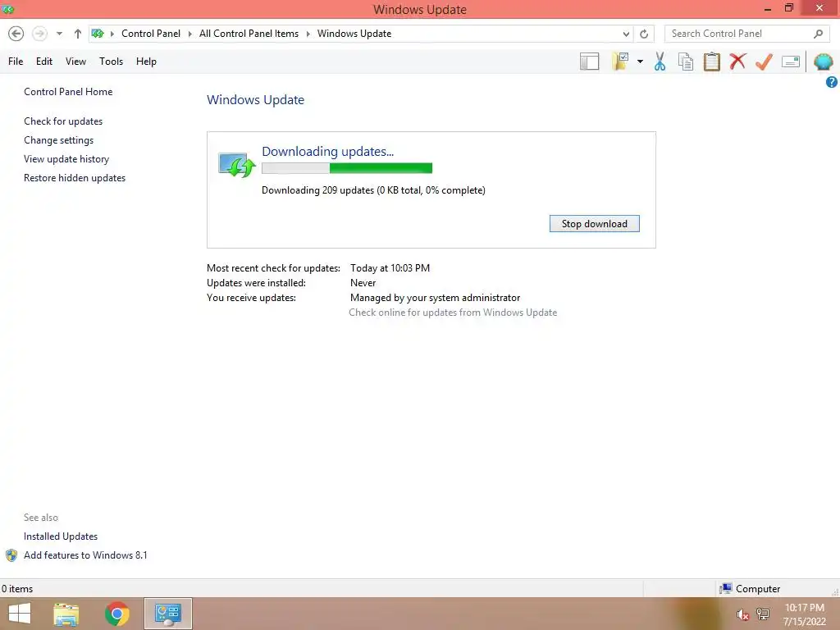The height and width of the screenshot is (630, 840).
Task: Click the title bar Windows Update icon
Action: (8, 9)
